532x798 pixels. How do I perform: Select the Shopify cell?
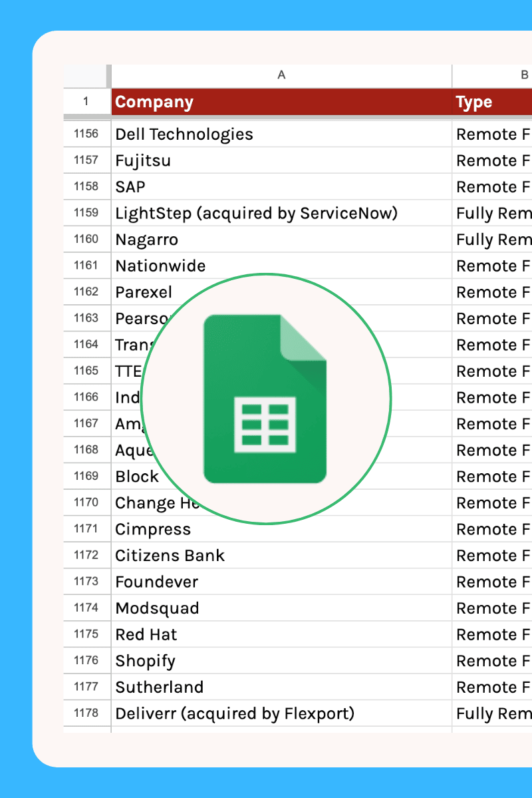(x=281, y=661)
